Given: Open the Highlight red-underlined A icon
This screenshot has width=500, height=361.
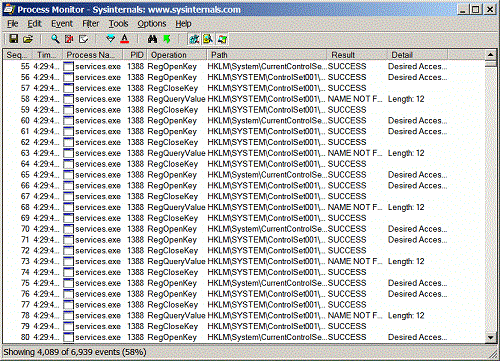Looking at the screenshot, I should pyautogui.click(x=125, y=39).
